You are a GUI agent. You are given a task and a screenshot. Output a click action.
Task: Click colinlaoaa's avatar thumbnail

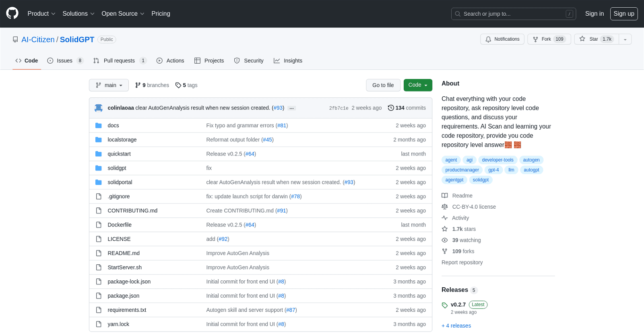(99, 108)
